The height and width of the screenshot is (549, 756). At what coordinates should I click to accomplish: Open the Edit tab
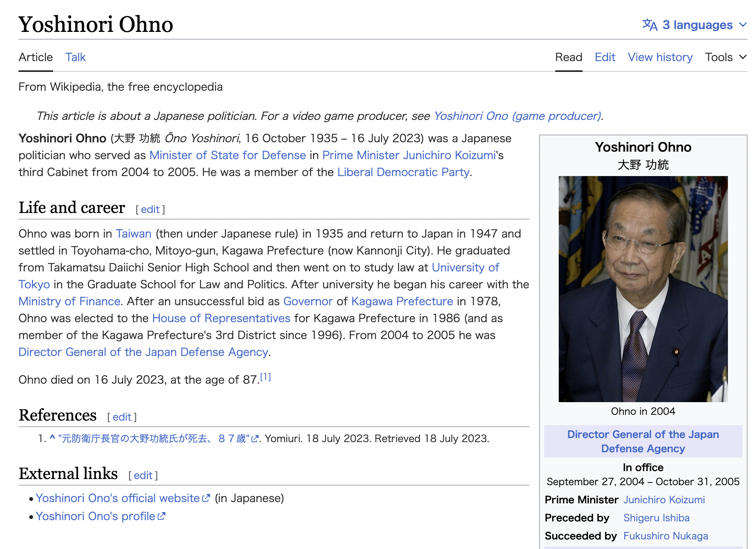[x=605, y=57]
